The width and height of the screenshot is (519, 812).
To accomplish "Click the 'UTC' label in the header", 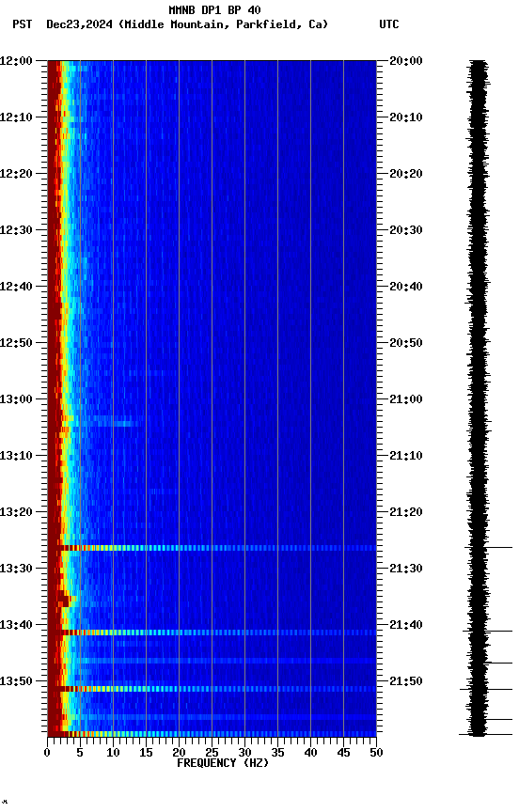I will tap(389, 24).
